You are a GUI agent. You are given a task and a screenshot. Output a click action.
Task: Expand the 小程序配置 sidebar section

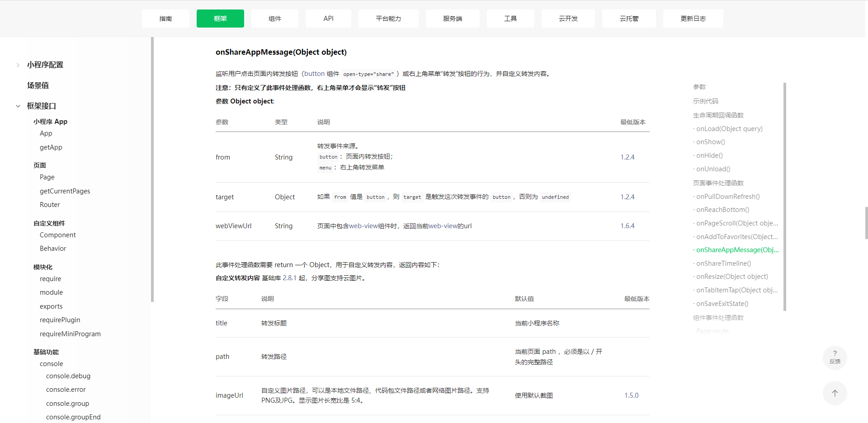[x=18, y=65]
